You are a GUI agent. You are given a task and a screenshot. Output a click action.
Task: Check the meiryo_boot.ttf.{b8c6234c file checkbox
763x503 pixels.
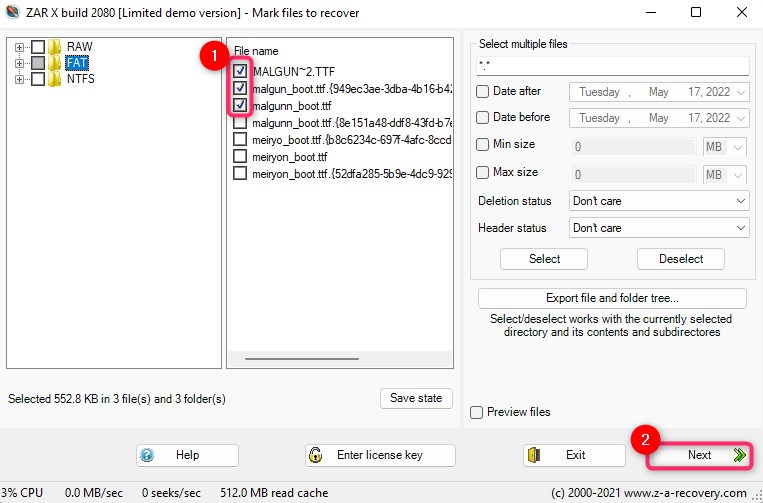pos(240,139)
